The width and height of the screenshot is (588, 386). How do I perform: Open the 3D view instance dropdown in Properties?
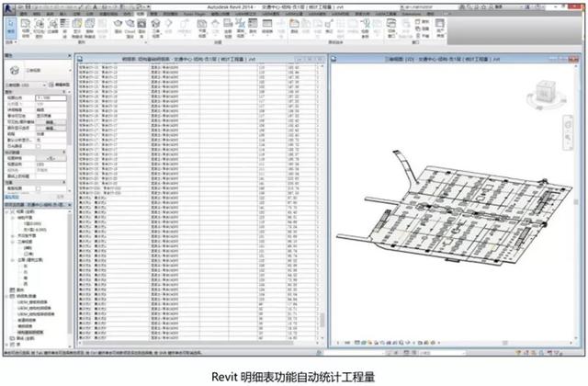[x=26, y=85]
